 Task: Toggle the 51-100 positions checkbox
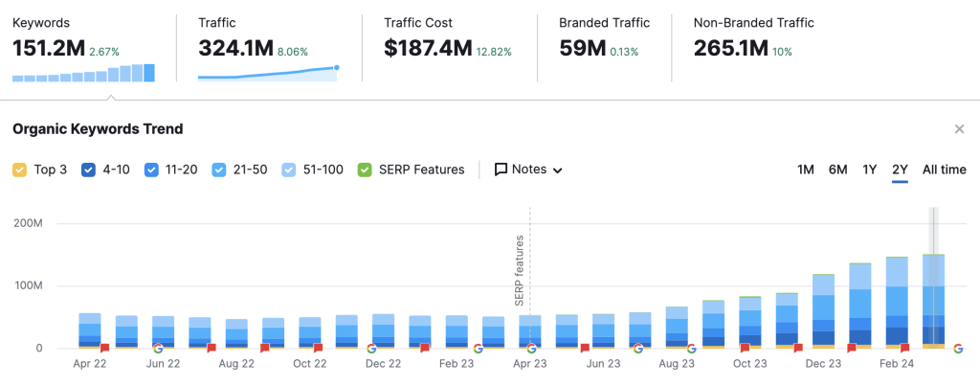tap(288, 170)
